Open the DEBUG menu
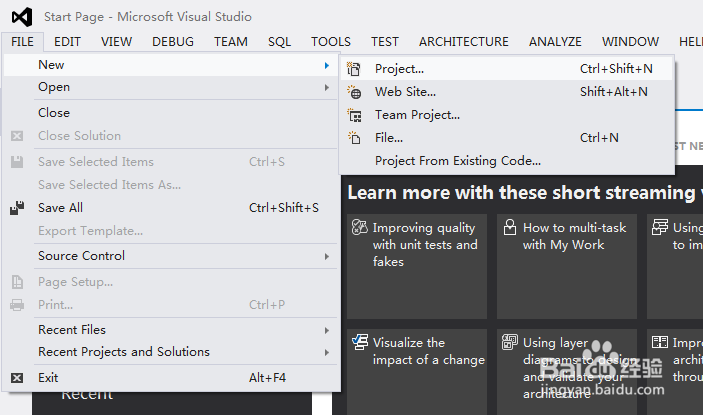The width and height of the screenshot is (703, 415). [x=173, y=42]
